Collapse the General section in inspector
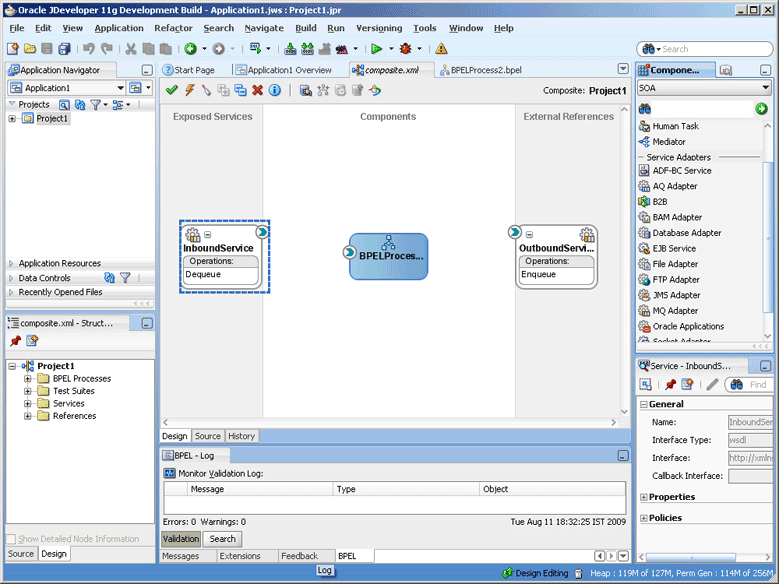The width and height of the screenshot is (779, 584). pos(643,405)
